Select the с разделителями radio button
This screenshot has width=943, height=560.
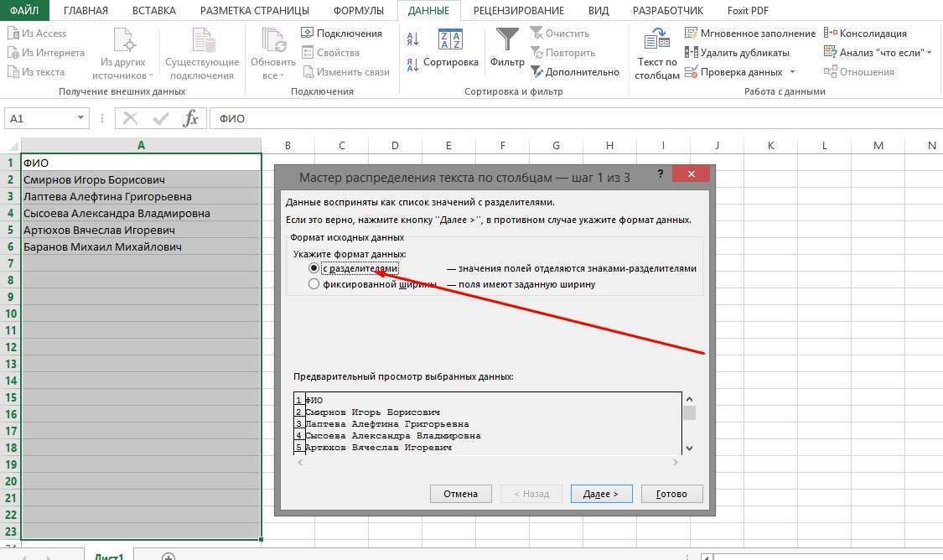(x=314, y=268)
